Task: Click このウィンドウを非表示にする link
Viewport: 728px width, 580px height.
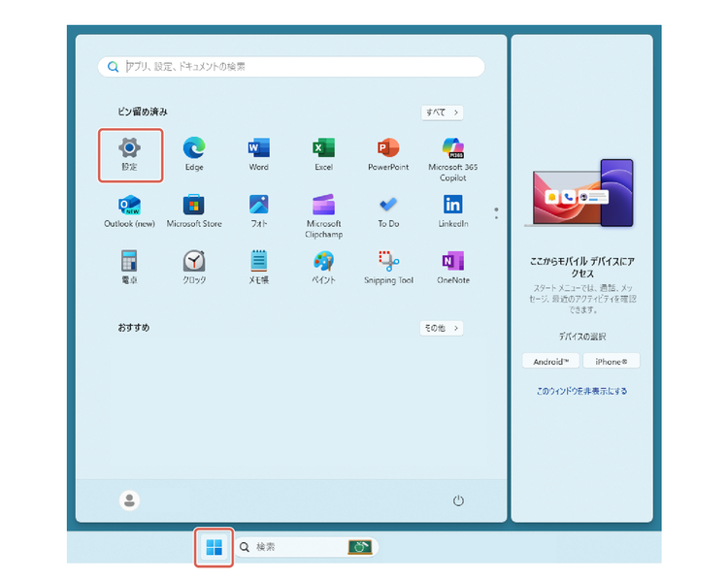Action: tap(581, 391)
